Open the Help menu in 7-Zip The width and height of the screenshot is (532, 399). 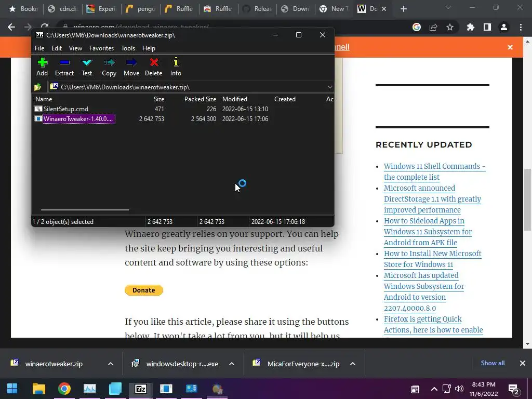[149, 48]
